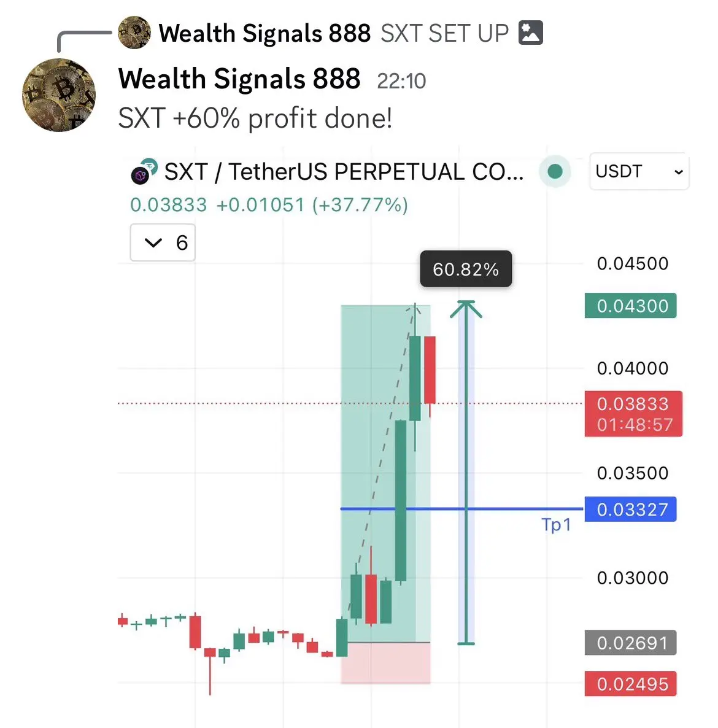Select the gray 0.02691 entry price label
This screenshot has height=728, width=718.
click(x=630, y=643)
